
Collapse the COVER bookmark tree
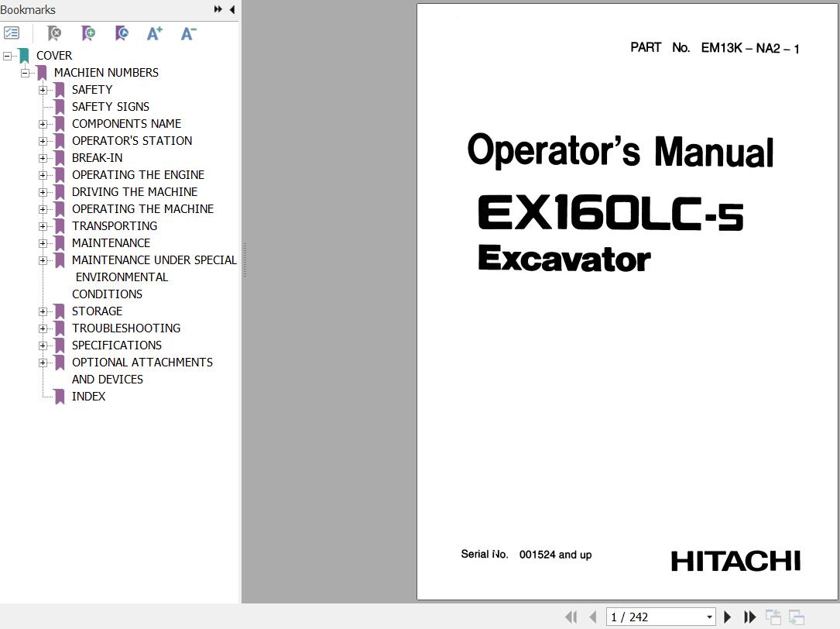click(7, 56)
